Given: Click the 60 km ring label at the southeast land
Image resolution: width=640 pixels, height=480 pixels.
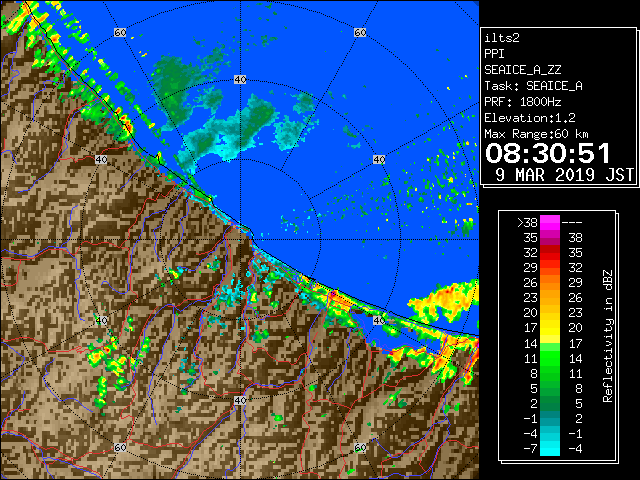Looking at the screenshot, I should click(x=360, y=447).
